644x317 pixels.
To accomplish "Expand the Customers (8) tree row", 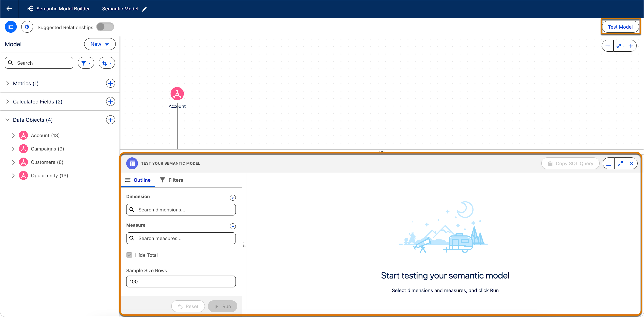I will 13,162.
